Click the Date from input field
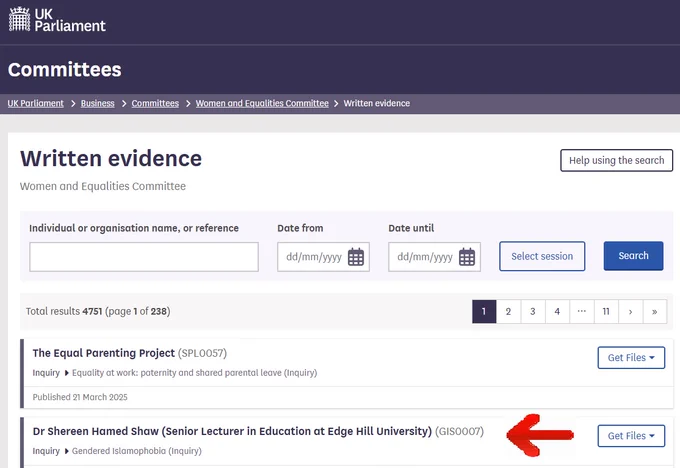Image resolution: width=680 pixels, height=468 pixels. (x=324, y=257)
